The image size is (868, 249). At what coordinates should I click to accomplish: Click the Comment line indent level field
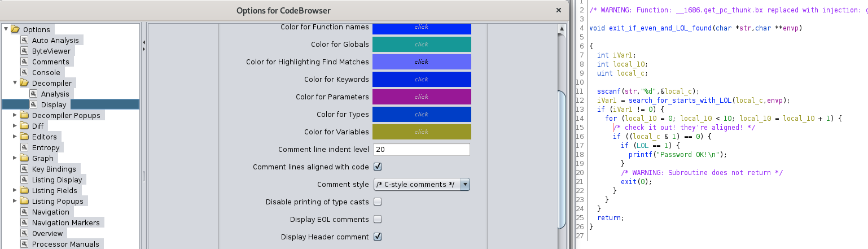pos(421,149)
